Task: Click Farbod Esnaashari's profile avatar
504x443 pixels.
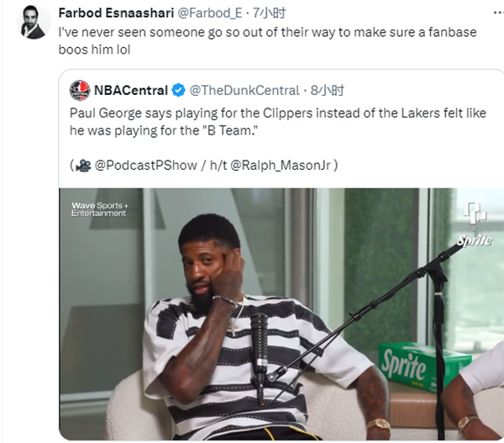Action: click(x=34, y=22)
